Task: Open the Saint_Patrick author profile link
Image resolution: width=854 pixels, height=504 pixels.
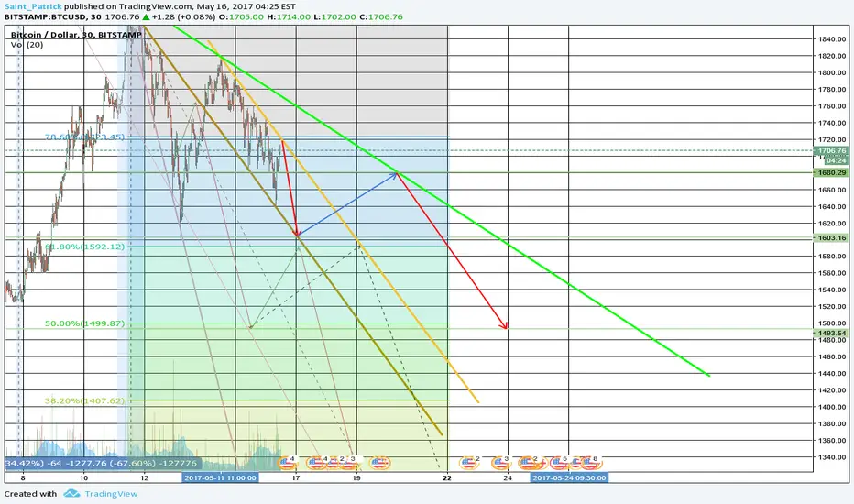Action: (x=33, y=6)
